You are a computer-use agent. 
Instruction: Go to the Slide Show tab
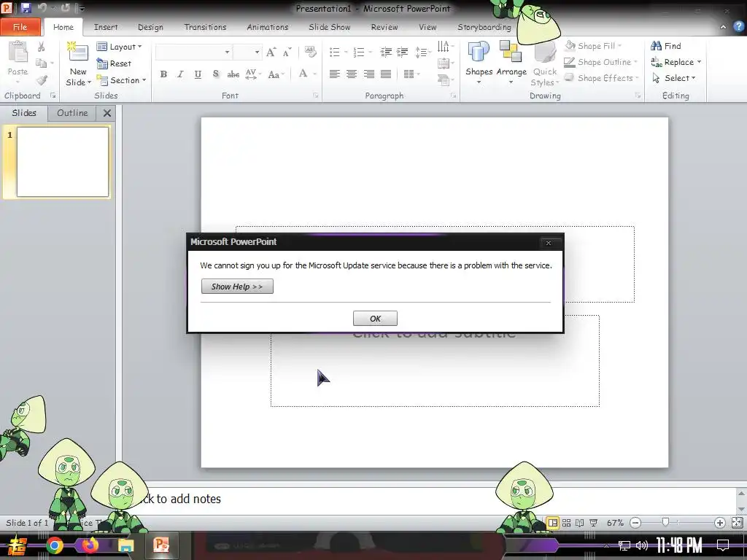[x=330, y=27]
